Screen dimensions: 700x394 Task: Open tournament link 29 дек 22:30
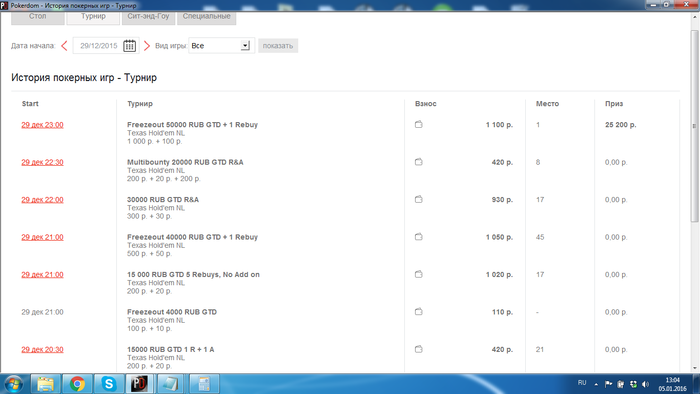coord(42,162)
